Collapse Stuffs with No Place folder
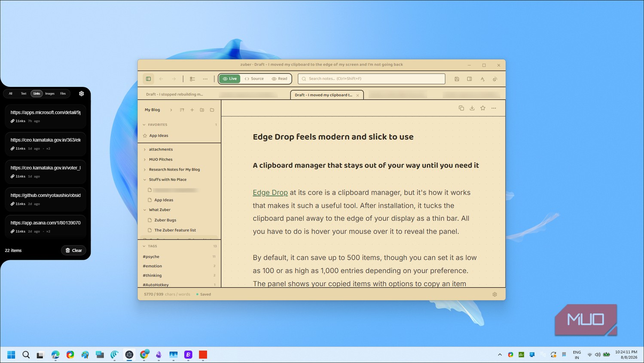 pyautogui.click(x=145, y=180)
